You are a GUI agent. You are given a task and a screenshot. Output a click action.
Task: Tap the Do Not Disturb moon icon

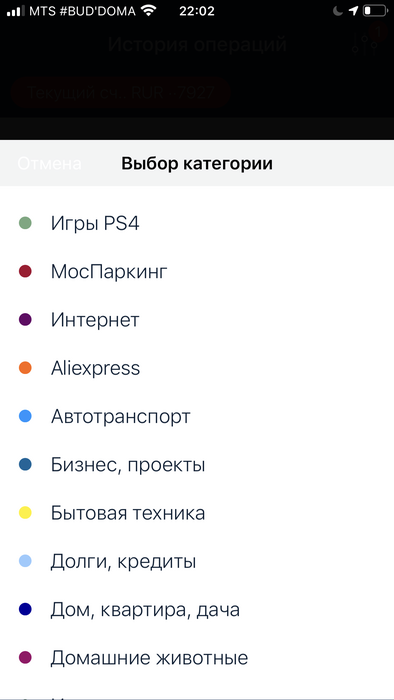[x=337, y=10]
